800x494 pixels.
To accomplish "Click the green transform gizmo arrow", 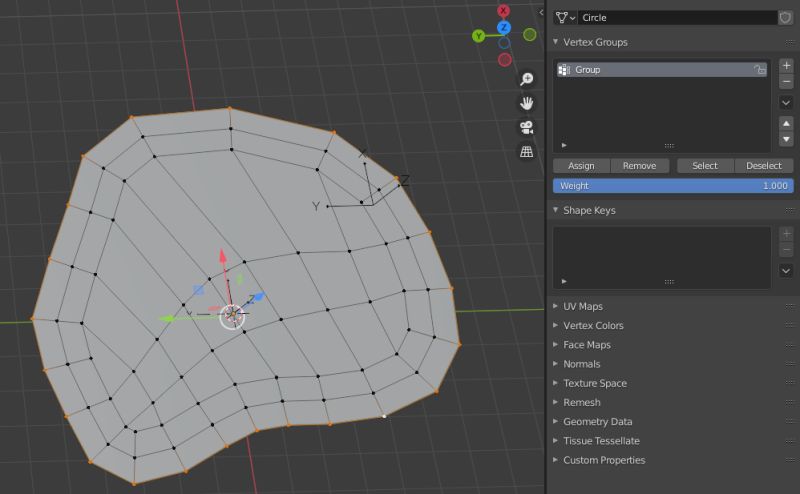I will [x=167, y=319].
